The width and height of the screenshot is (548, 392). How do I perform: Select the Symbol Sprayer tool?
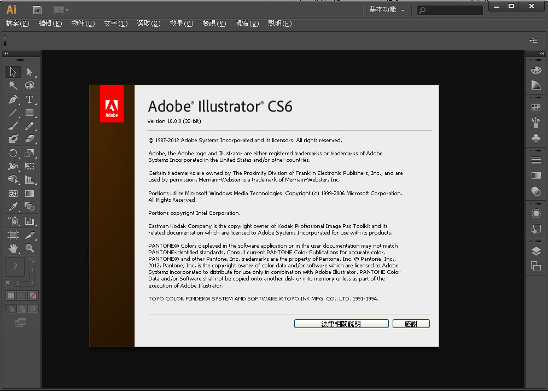point(13,221)
